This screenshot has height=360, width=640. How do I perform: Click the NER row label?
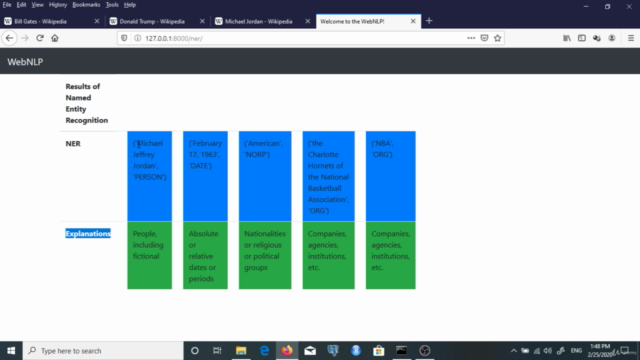tap(73, 144)
